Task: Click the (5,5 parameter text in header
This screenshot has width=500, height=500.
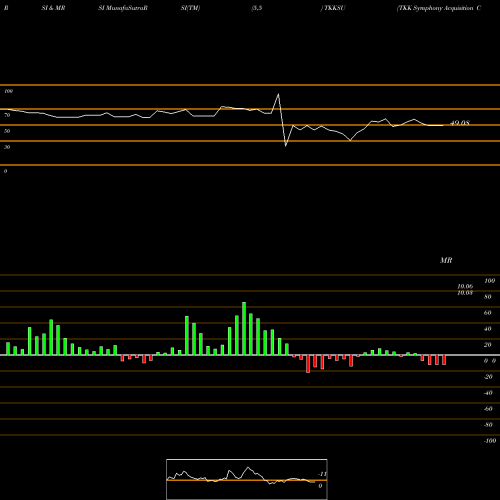Action: coord(257,8)
